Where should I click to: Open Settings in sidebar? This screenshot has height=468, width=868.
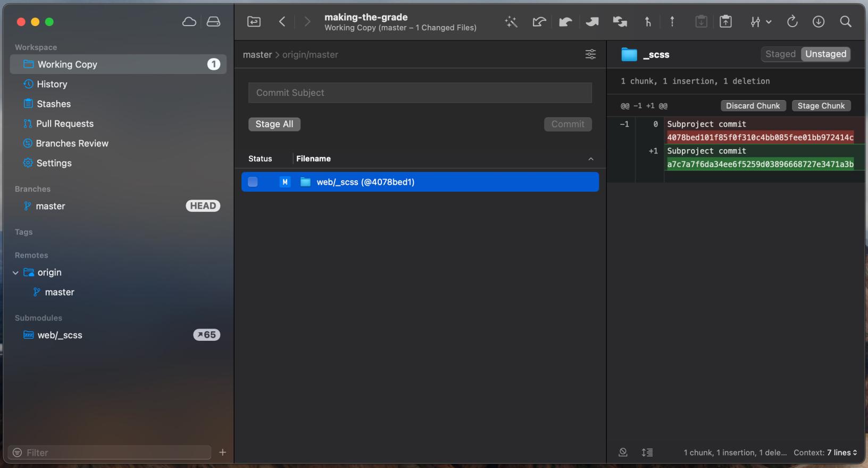coord(118,163)
